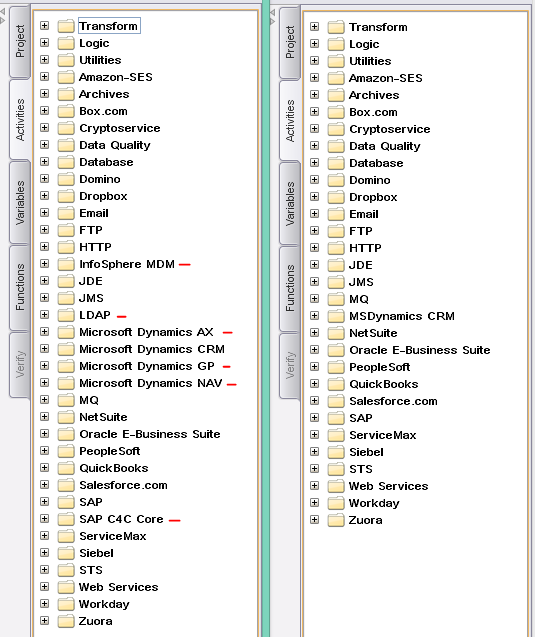This screenshot has height=637, width=535.
Task: Click the Box.com folder icon in right panel
Action: pos(336,112)
